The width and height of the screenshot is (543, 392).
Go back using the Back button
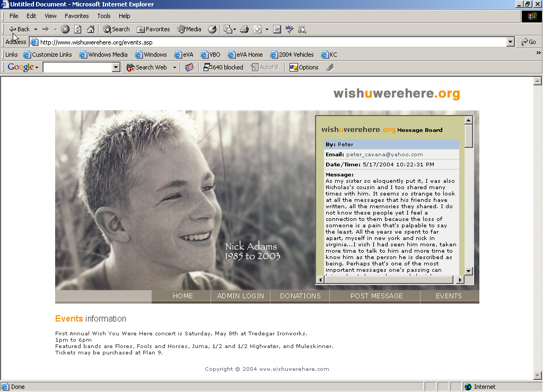coord(20,30)
